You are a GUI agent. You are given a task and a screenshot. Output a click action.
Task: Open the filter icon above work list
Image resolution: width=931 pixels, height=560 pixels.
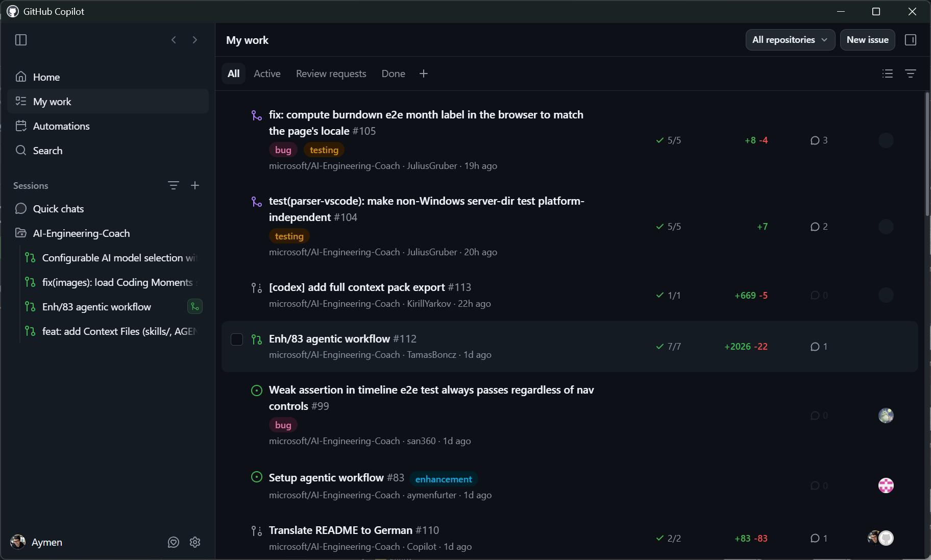pos(911,74)
